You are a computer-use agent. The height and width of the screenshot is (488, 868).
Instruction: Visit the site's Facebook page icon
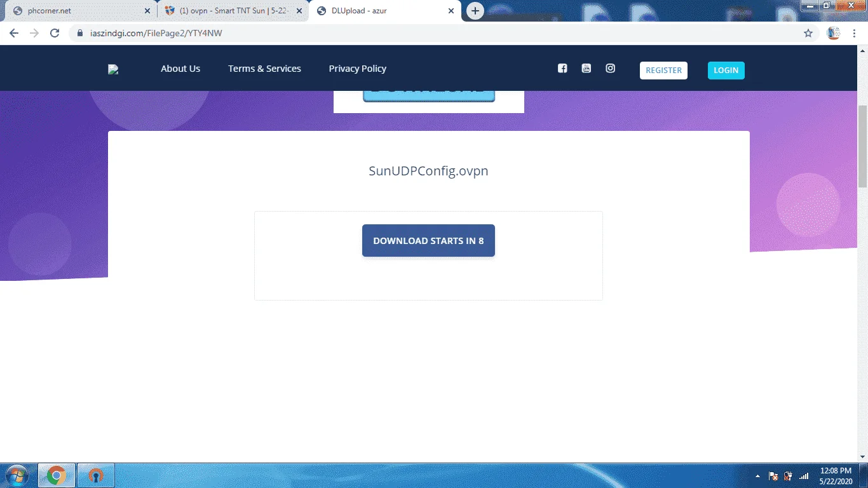coord(562,69)
